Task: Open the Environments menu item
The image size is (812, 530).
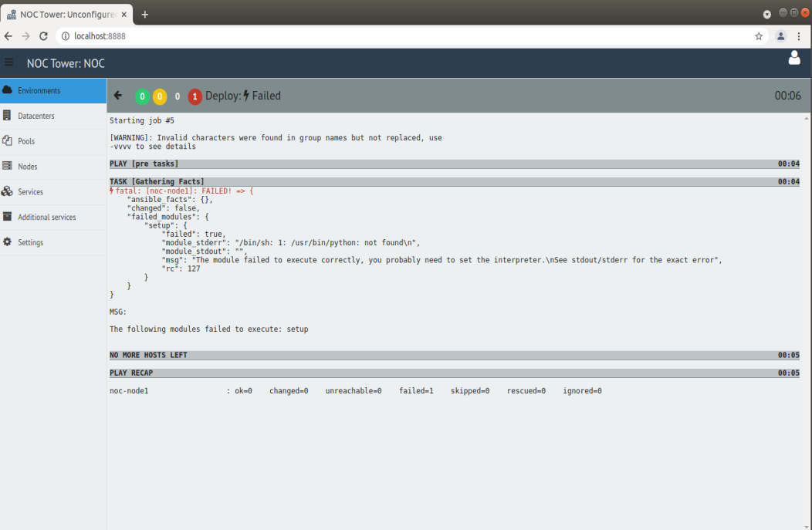Action: pyautogui.click(x=53, y=90)
